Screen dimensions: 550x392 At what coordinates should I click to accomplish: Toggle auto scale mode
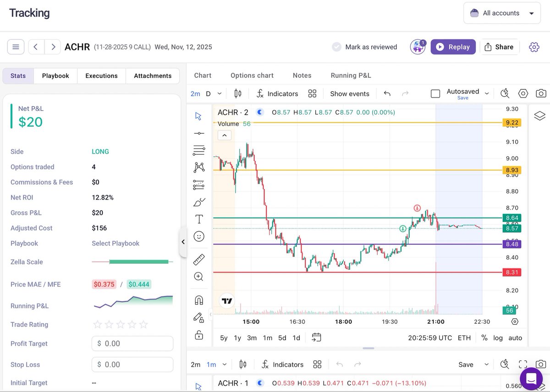click(x=515, y=338)
